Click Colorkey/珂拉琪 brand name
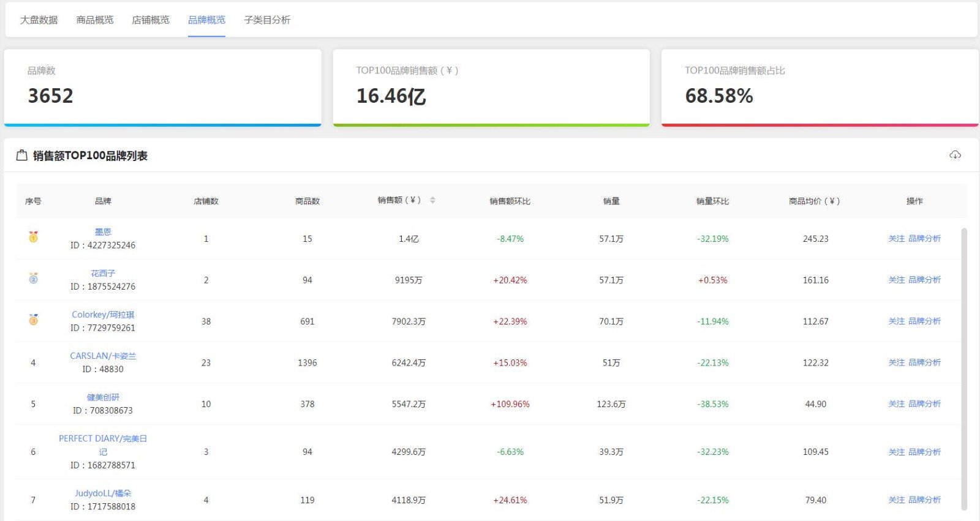980x521 pixels. [103, 315]
